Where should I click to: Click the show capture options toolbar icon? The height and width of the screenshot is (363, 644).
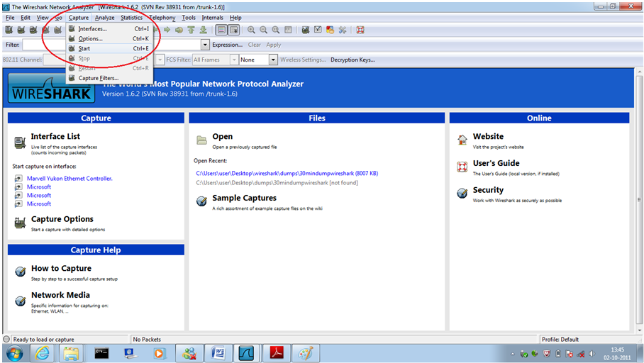21,30
